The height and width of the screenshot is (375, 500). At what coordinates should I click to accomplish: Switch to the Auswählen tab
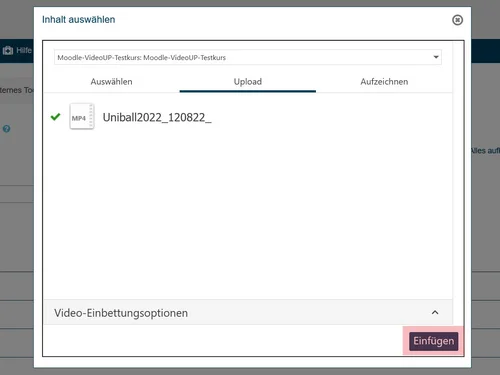click(x=111, y=82)
